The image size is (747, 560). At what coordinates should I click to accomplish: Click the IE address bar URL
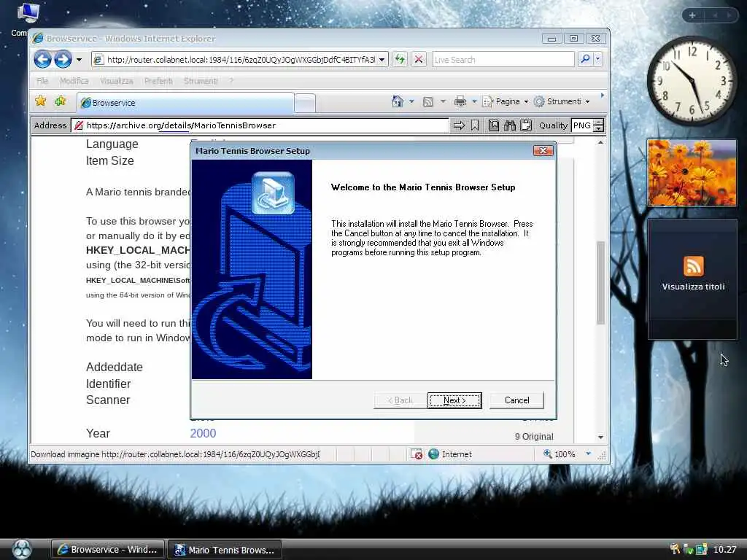[241, 60]
